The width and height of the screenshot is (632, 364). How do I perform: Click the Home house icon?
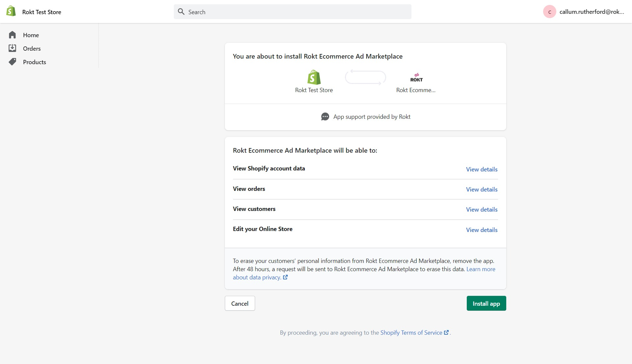click(x=13, y=35)
